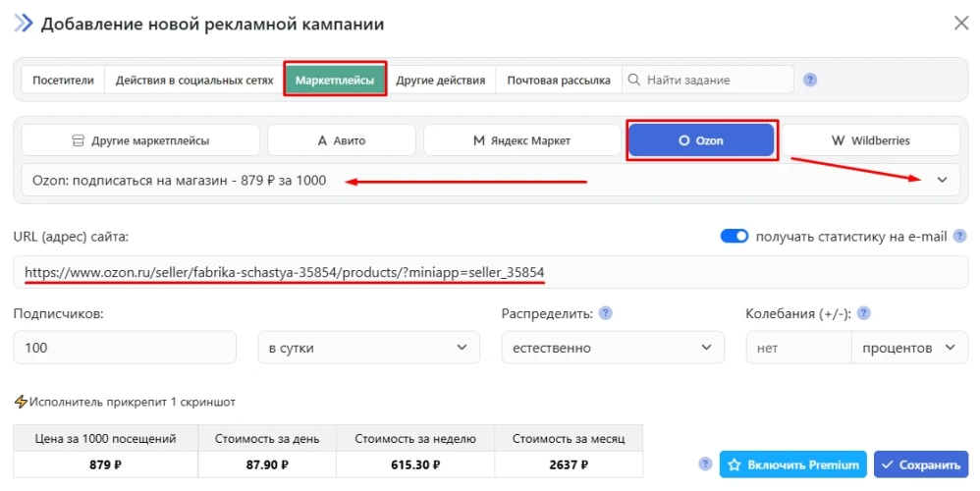Toggle получать статистику на e-mail switch
This screenshot has height=491, width=980.
(735, 236)
